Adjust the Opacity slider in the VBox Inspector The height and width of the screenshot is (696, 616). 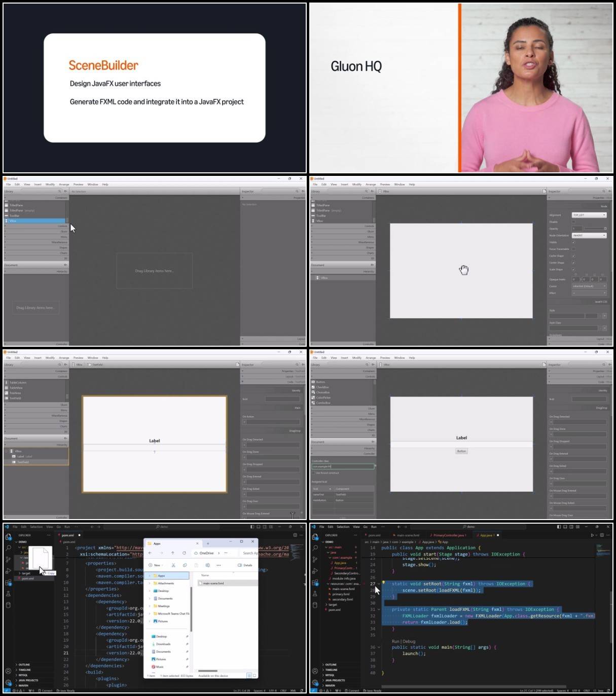595,229
